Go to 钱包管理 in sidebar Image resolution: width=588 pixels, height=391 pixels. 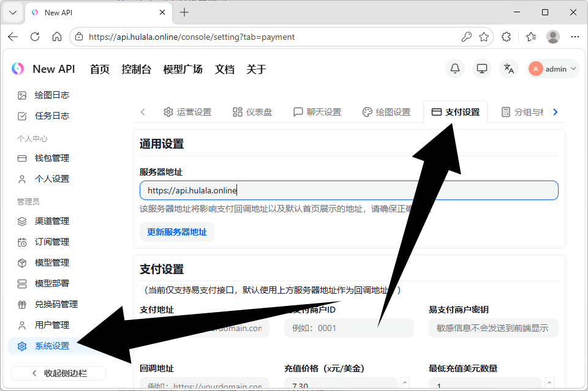[x=51, y=158]
